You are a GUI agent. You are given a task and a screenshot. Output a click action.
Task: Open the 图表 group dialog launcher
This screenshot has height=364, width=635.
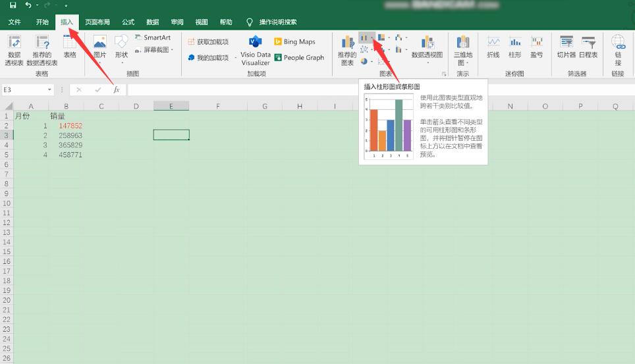coord(444,74)
